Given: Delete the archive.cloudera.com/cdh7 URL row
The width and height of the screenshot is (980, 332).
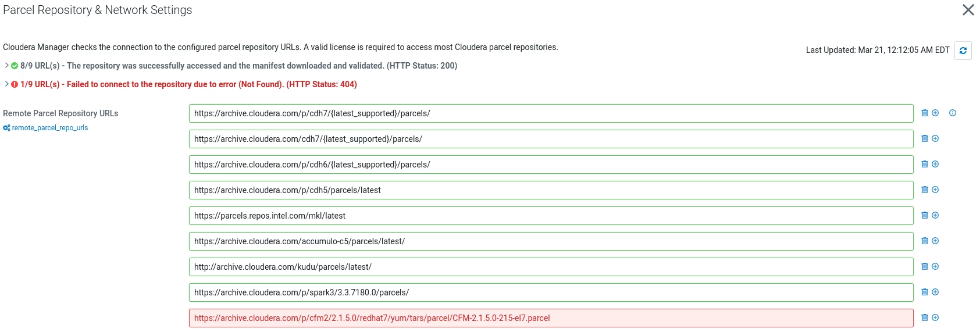Looking at the screenshot, I should [x=925, y=138].
